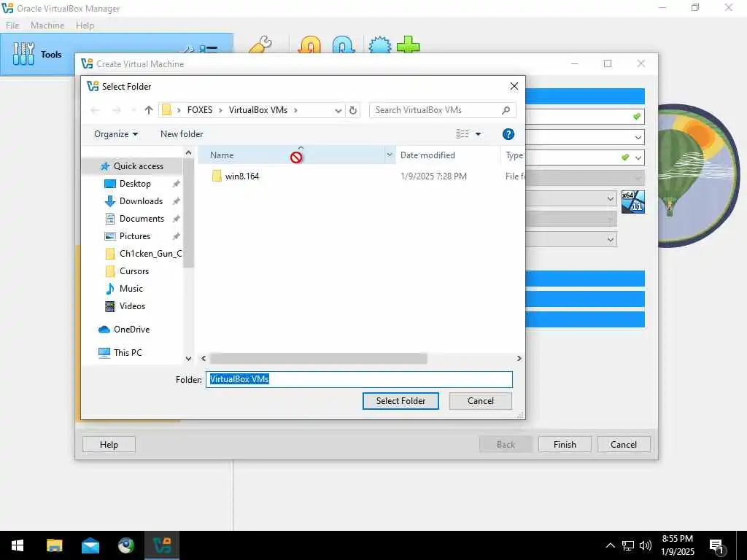Open Documents in navigation pane
This screenshot has height=560, width=747.
142,219
